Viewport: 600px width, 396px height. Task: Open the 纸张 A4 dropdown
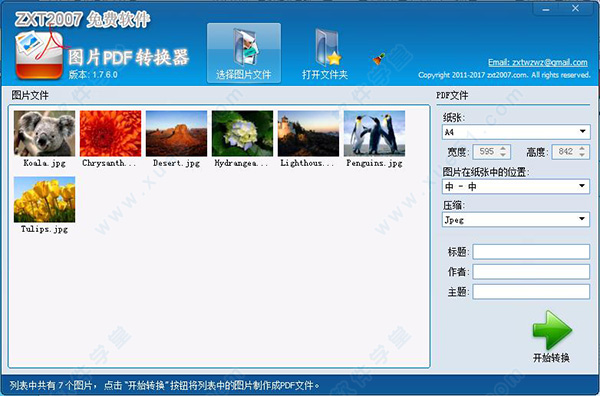tap(516, 132)
